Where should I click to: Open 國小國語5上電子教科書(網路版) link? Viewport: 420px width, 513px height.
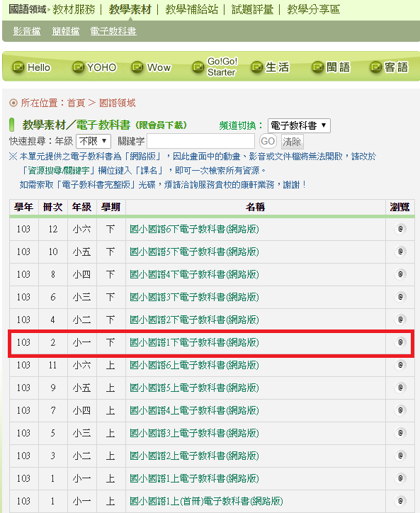194,388
